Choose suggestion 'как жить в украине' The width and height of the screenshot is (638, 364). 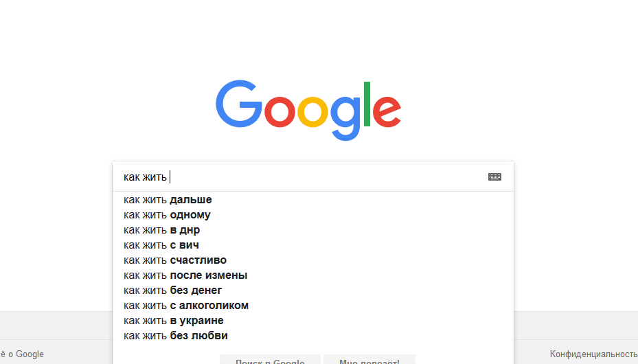[x=313, y=320]
